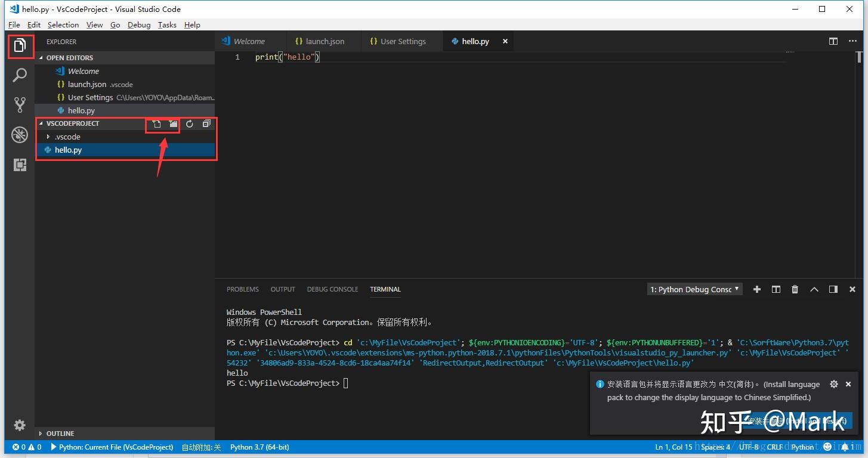Toggle Auto Attach (自动附加) in the status bar
Screen dimensions: 868x458
click(x=201, y=447)
